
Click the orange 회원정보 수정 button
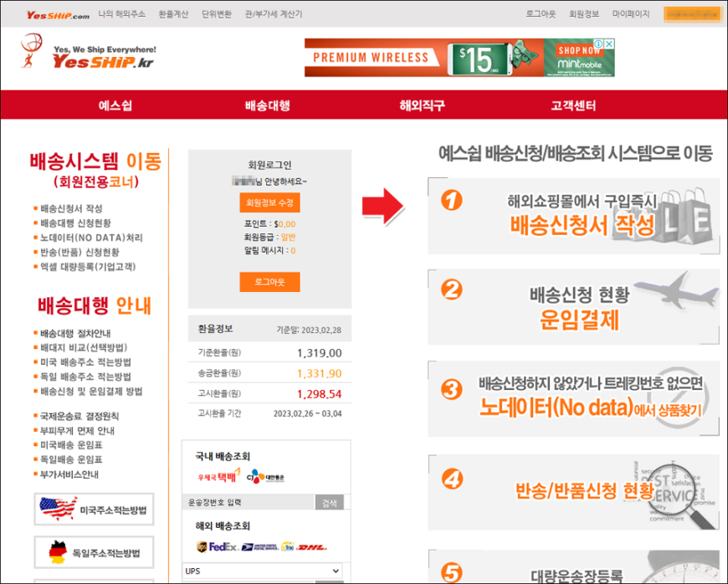click(x=269, y=202)
